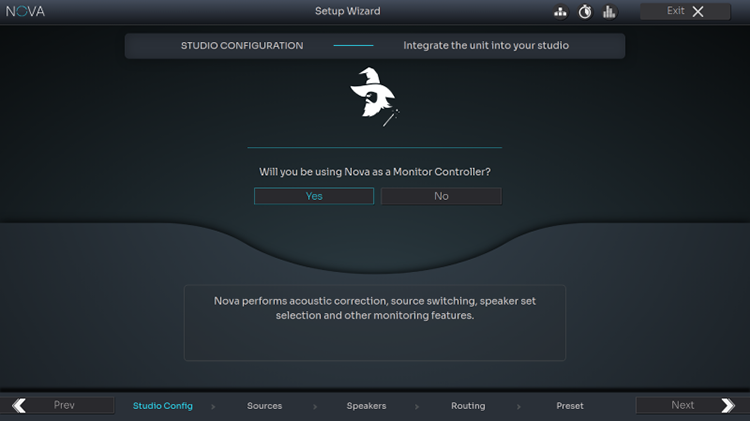Jump to the Routing step

point(468,406)
